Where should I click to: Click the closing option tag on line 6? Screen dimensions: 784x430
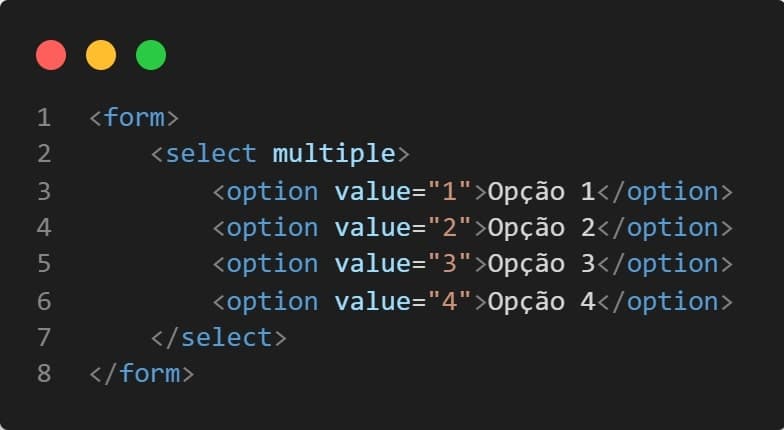tap(665, 302)
